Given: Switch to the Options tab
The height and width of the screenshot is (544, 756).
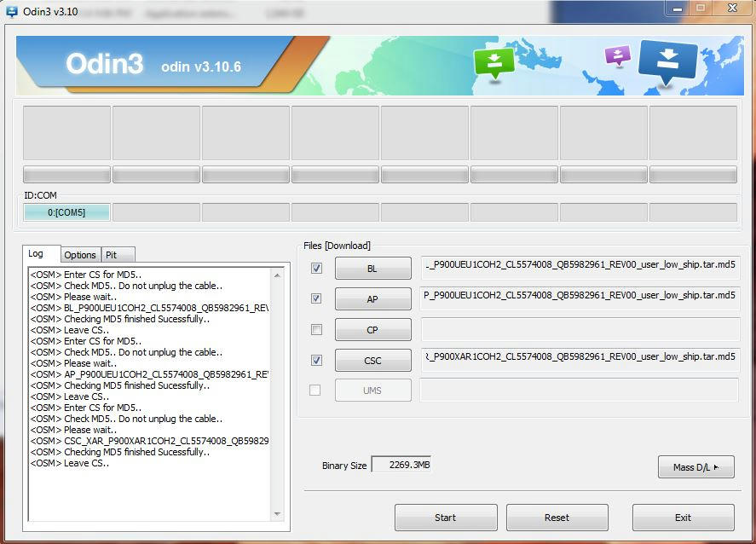Looking at the screenshot, I should tap(80, 254).
